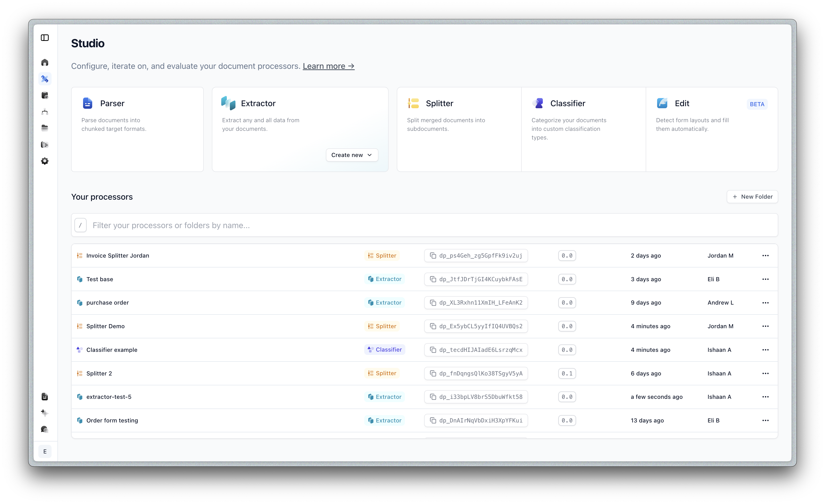Select the Splitter card
The width and height of the screenshot is (825, 504).
click(459, 129)
